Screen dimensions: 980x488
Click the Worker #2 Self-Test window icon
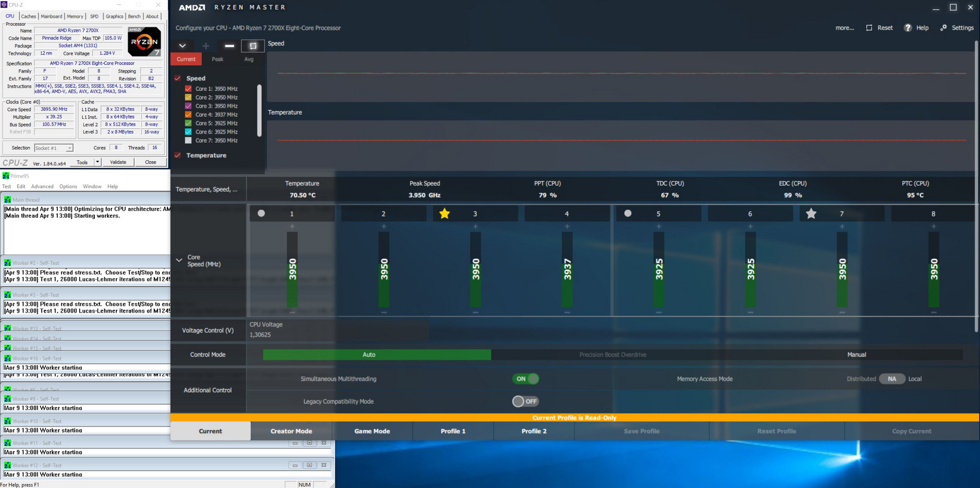(8, 263)
